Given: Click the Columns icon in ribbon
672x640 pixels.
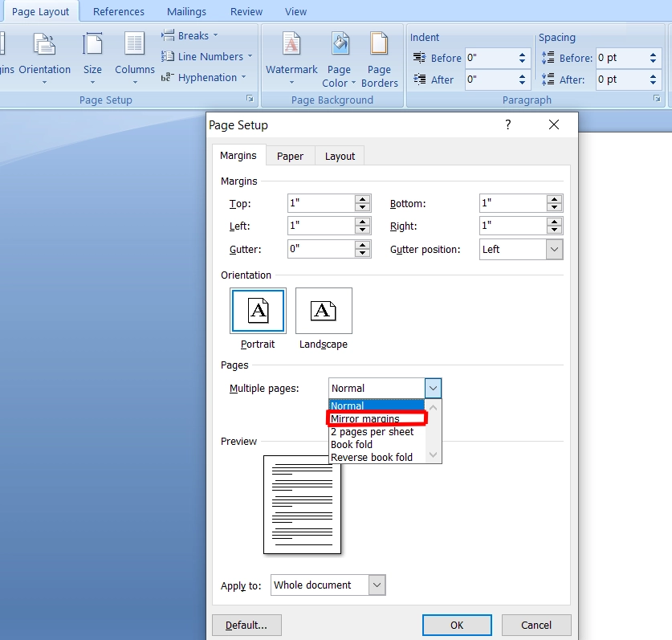Looking at the screenshot, I should pyautogui.click(x=134, y=45).
